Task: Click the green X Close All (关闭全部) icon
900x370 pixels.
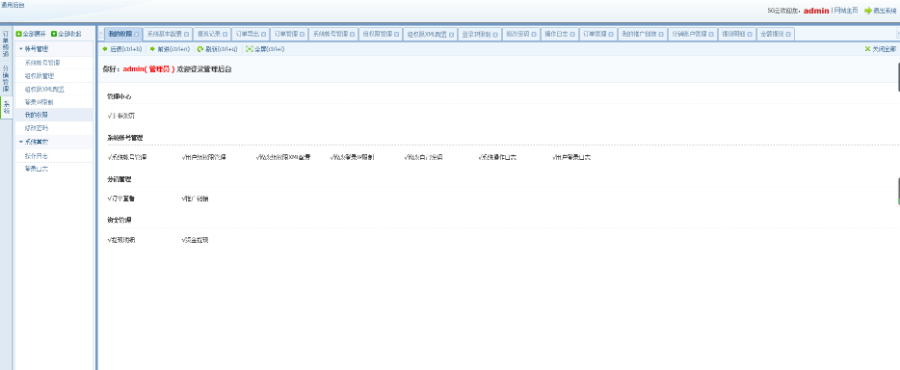Action: [868, 49]
